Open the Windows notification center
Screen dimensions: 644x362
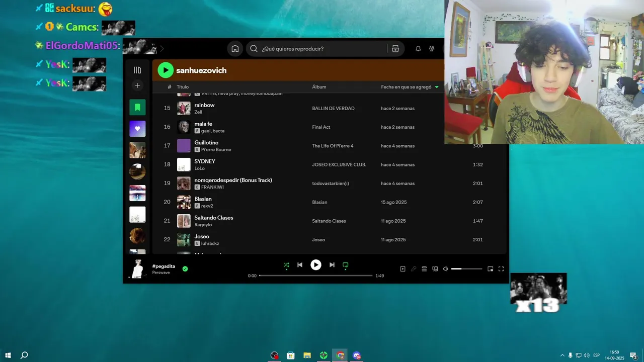click(634, 355)
